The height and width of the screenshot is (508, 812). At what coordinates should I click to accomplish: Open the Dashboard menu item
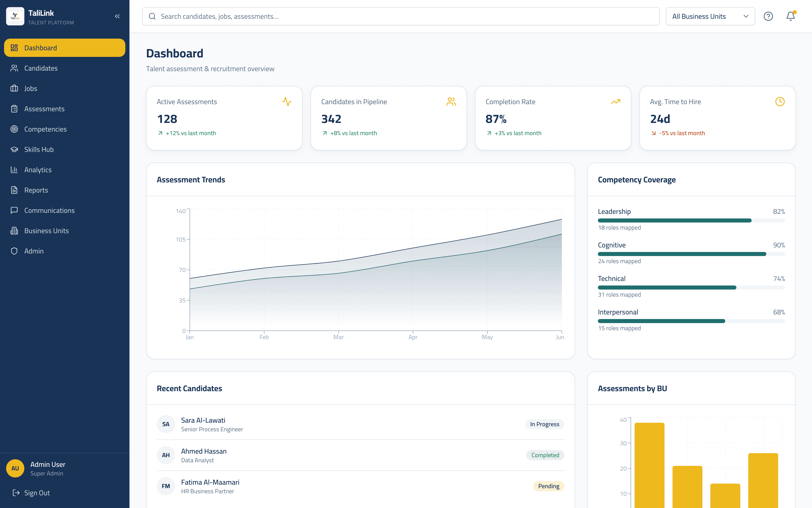(x=64, y=48)
